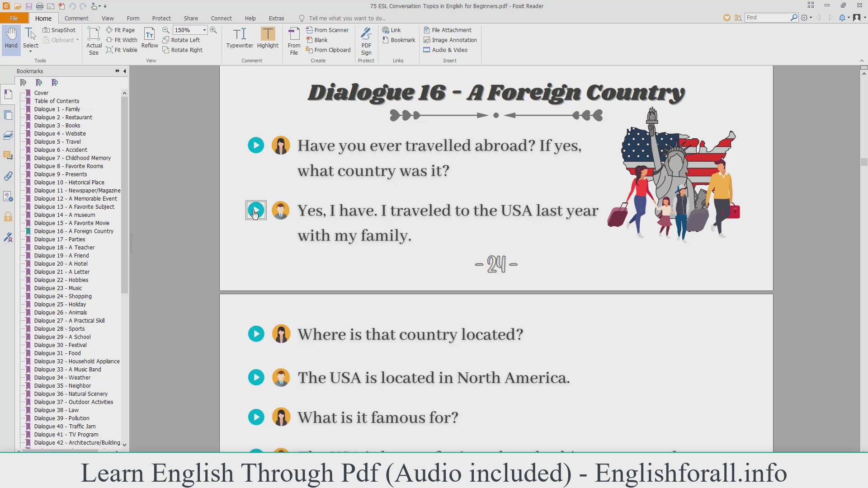The width and height of the screenshot is (868, 488).
Task: Open the 150% zoom level dropdown
Action: 204,30
